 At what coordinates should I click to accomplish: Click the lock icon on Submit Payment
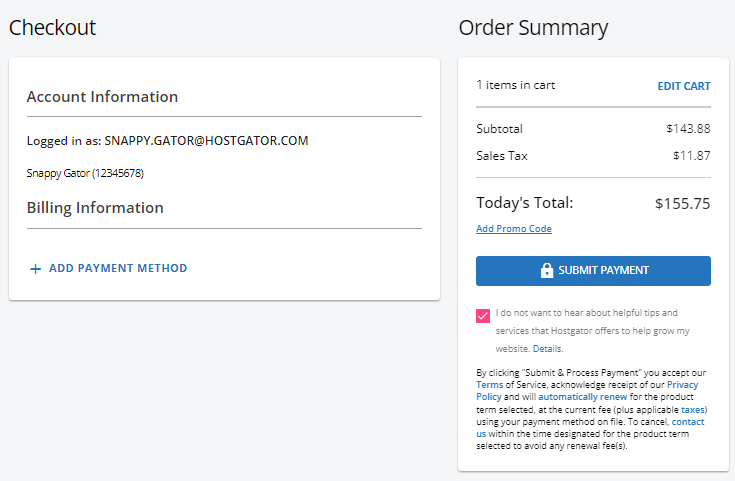[x=546, y=271]
